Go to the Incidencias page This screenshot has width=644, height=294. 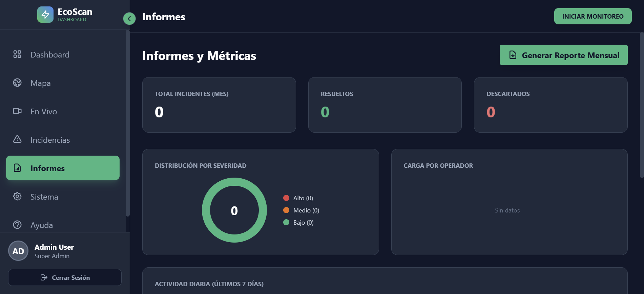click(x=50, y=140)
